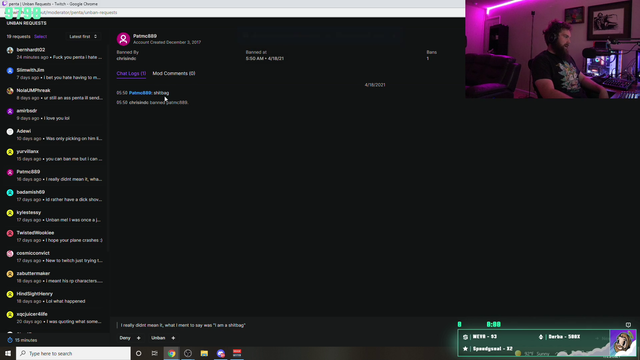Open the Latest first sort dropdown

point(83,37)
